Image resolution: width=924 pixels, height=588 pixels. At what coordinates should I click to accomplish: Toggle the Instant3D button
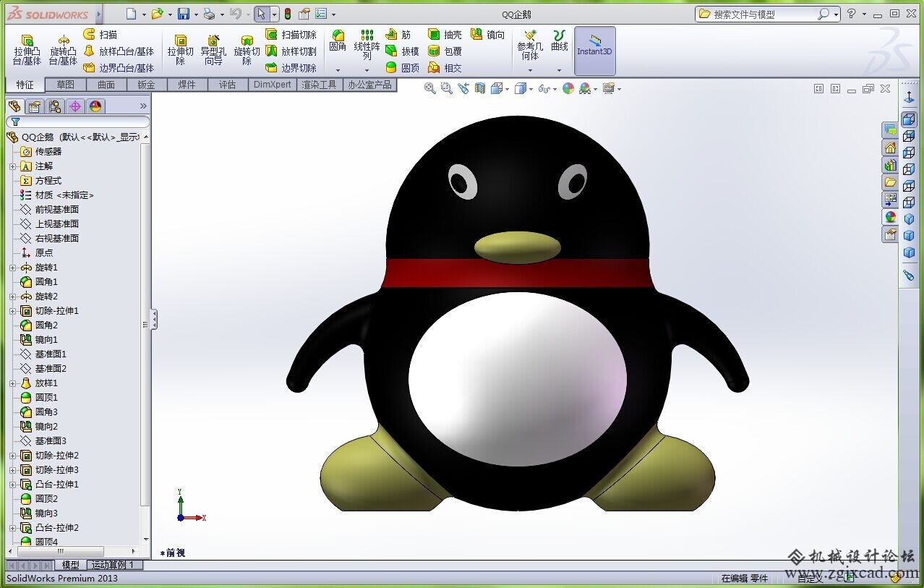click(594, 51)
